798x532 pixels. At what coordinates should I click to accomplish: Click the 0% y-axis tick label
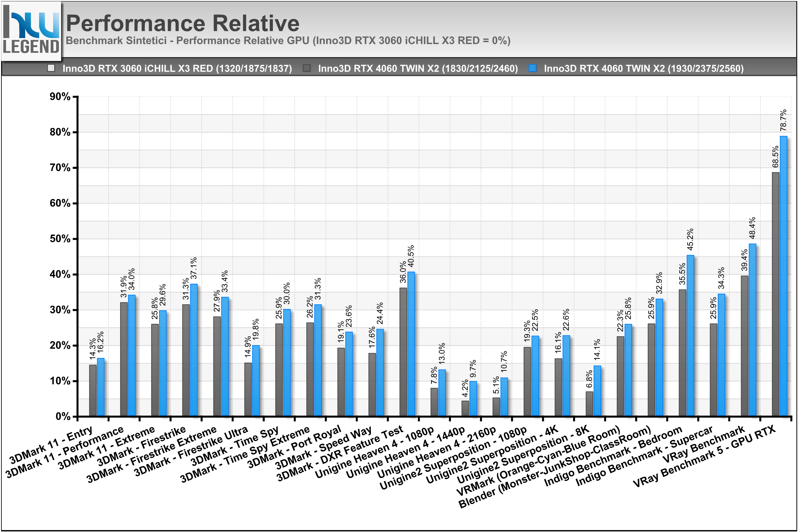pyautogui.click(x=63, y=417)
